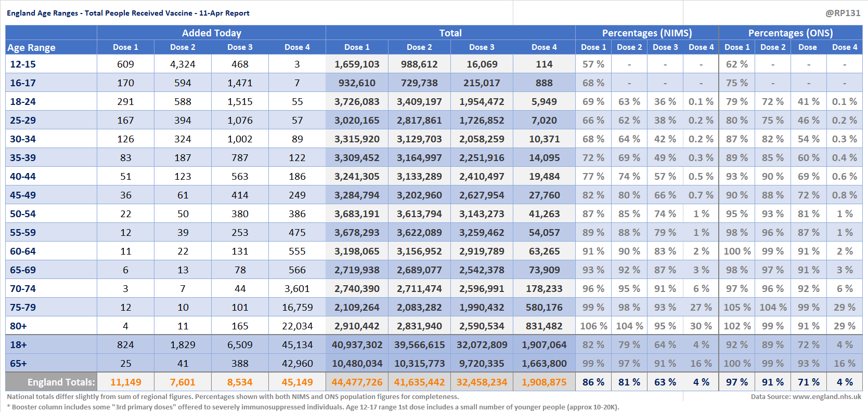Click the 'England Totals:' row label
The height and width of the screenshot is (412, 868).
[61, 382]
